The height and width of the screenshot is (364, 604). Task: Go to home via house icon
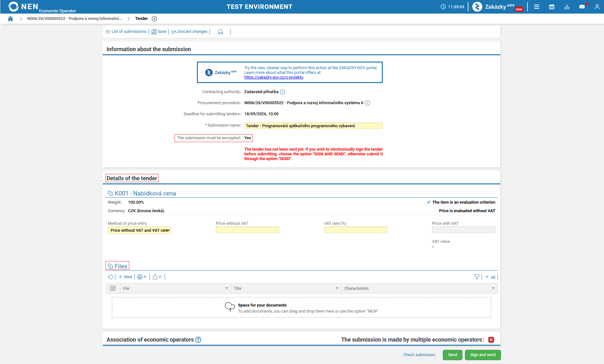10,19
